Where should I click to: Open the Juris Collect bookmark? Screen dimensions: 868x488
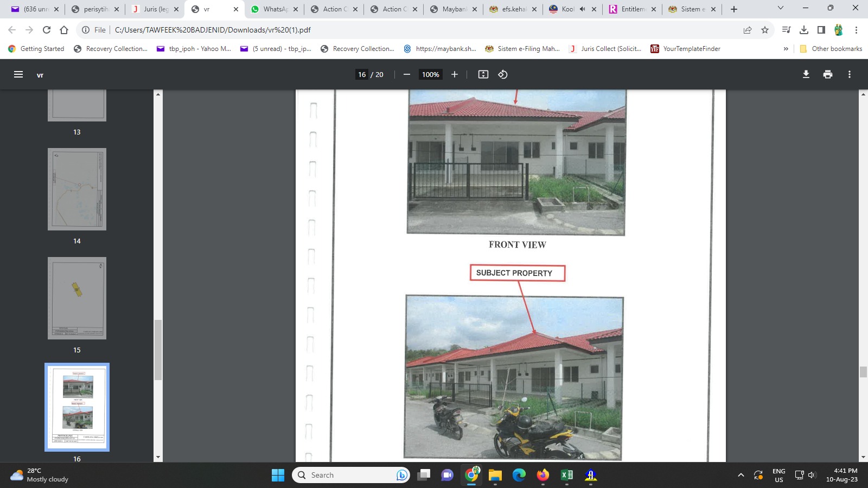(x=605, y=49)
